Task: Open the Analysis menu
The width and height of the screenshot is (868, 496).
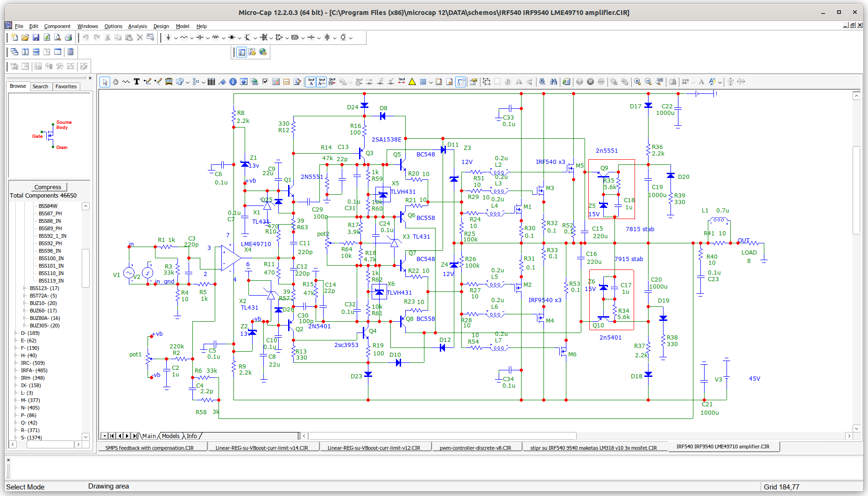Action: pyautogui.click(x=137, y=26)
